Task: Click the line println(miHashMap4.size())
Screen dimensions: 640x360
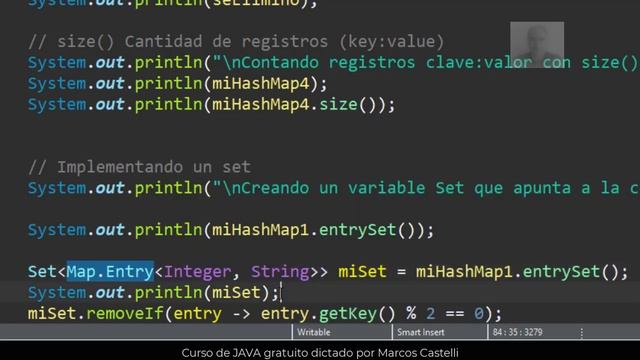Action: click(x=211, y=104)
